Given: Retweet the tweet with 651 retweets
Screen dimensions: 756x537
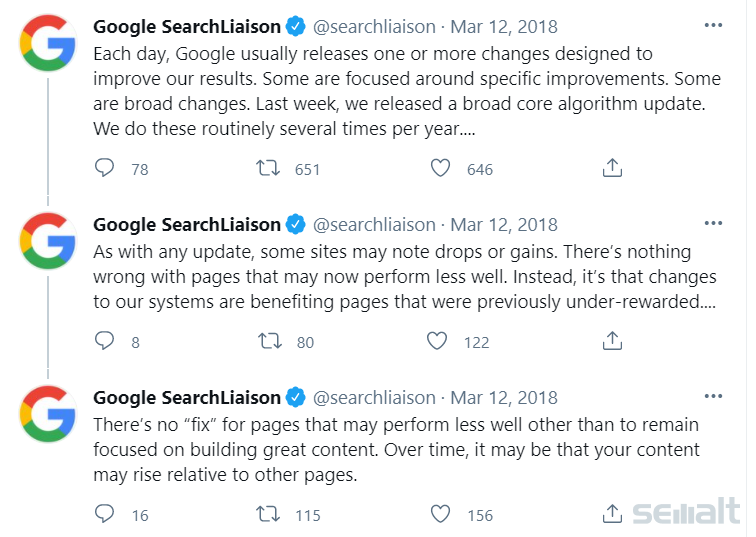Looking at the screenshot, I should (x=268, y=168).
